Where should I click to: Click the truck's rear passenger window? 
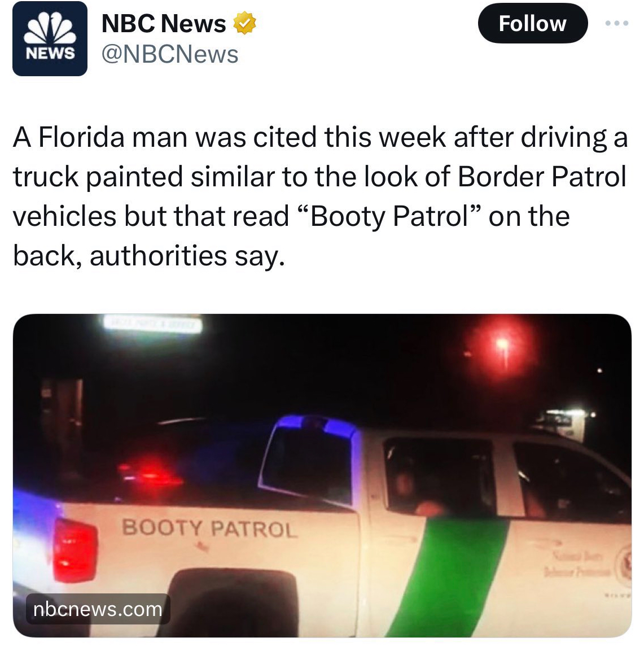[441, 477]
